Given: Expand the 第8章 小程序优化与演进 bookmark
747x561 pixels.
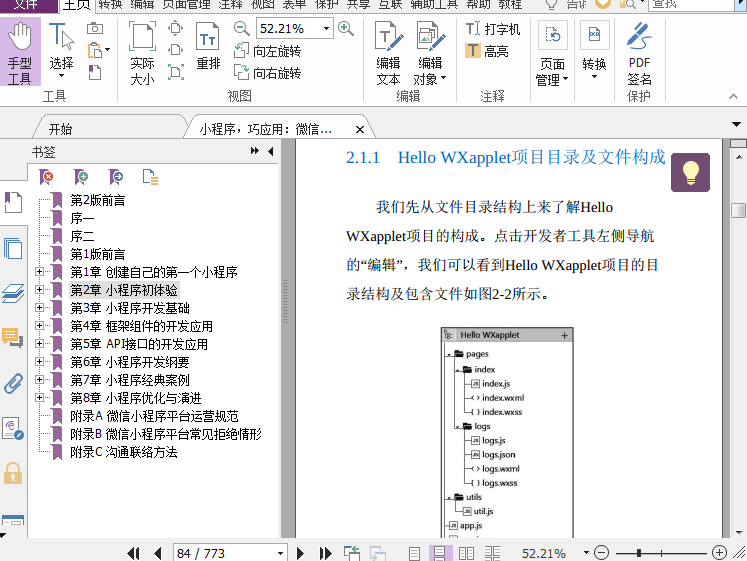Looking at the screenshot, I should [x=40, y=397].
